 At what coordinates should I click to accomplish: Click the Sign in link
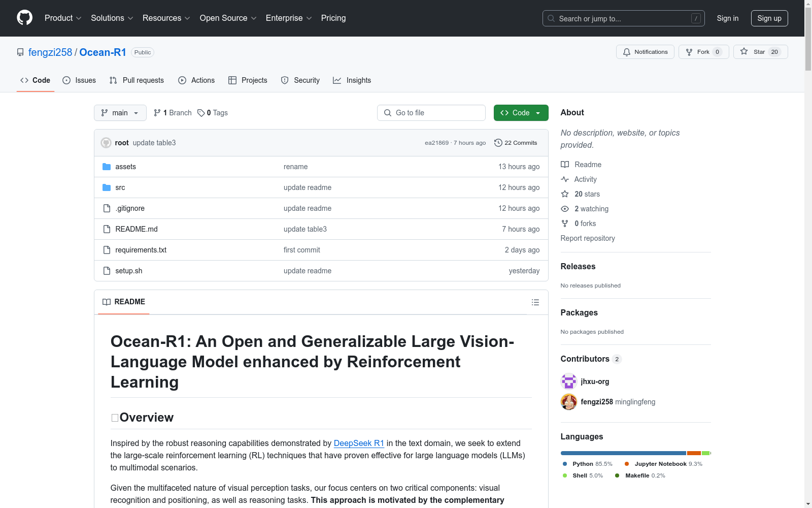728,18
